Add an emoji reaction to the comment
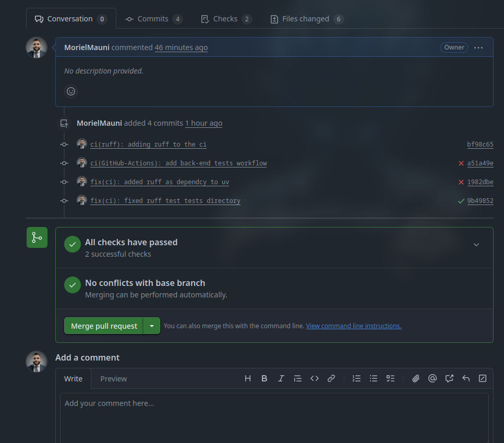504x443 pixels. [71, 91]
